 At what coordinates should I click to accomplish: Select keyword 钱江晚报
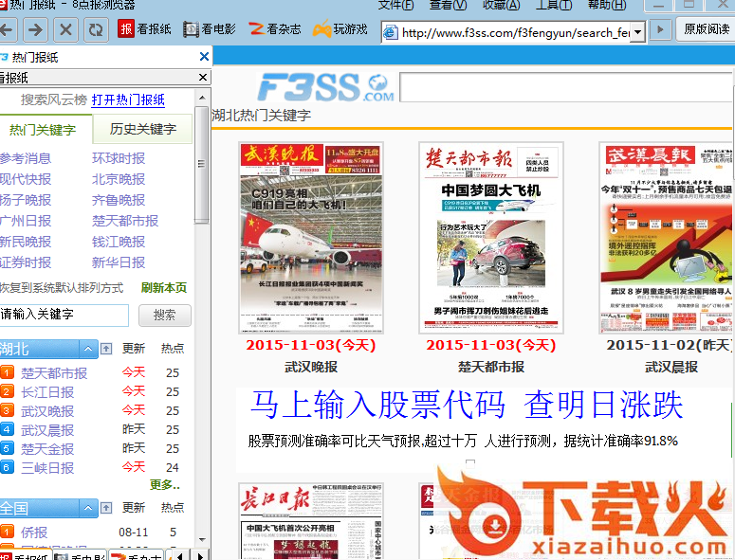click(x=119, y=242)
